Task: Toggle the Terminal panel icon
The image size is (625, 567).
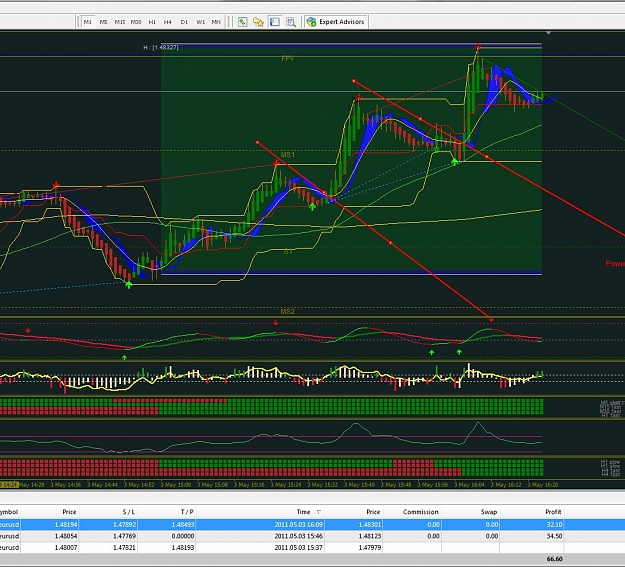Action: pos(275,22)
